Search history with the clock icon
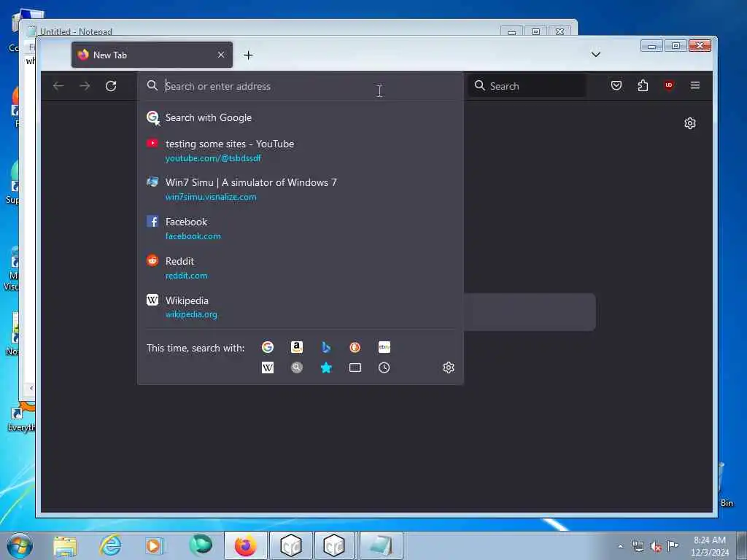 pos(384,367)
